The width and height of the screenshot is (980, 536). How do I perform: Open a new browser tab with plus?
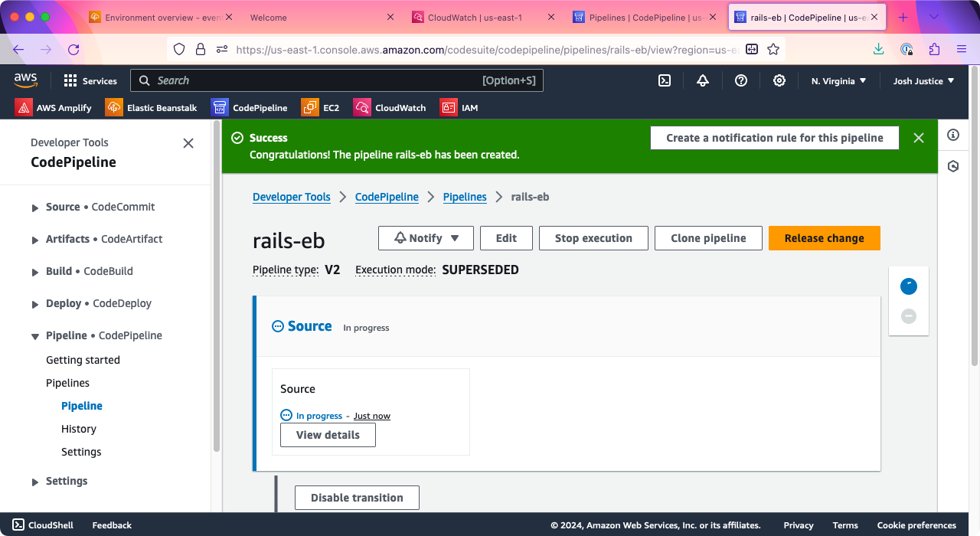point(903,17)
